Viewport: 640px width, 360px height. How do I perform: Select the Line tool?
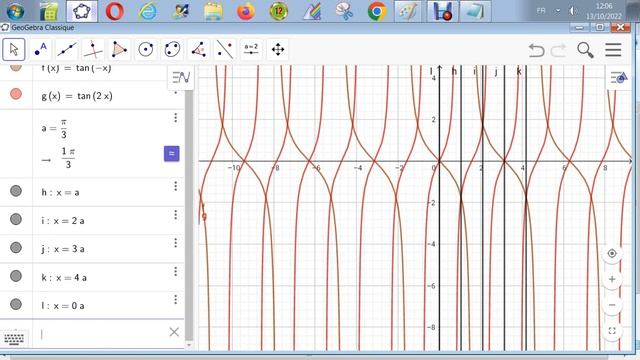[67, 50]
